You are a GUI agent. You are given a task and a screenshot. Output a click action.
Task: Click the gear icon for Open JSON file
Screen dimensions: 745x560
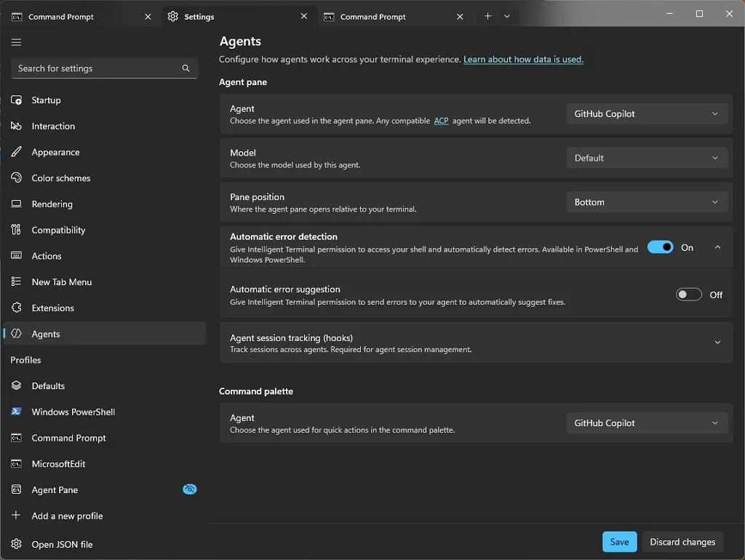pyautogui.click(x=16, y=544)
